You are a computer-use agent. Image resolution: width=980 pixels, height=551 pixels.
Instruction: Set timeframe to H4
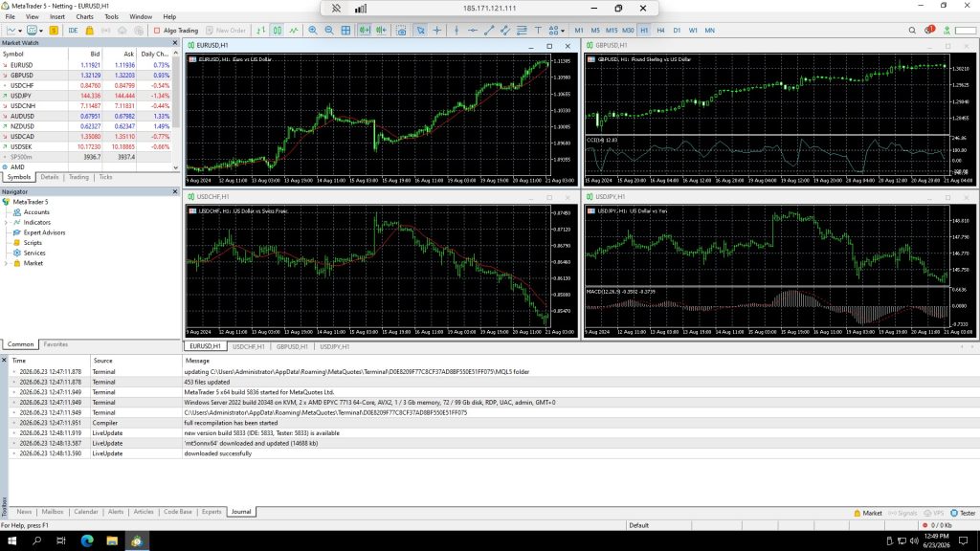(x=660, y=30)
